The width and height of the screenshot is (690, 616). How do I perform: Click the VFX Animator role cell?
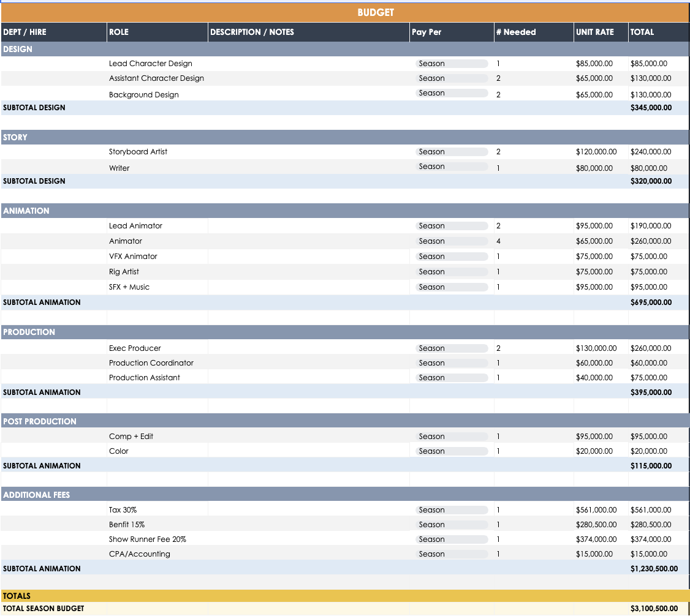pyautogui.click(x=157, y=257)
